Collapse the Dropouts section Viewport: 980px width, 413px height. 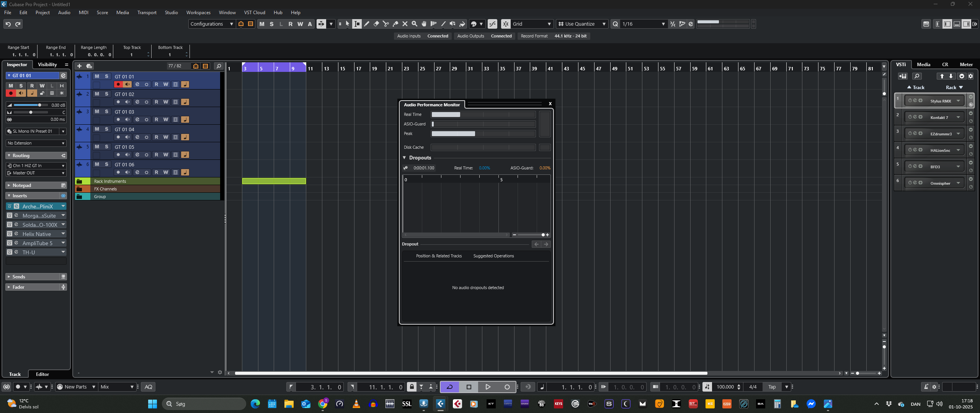pos(404,158)
